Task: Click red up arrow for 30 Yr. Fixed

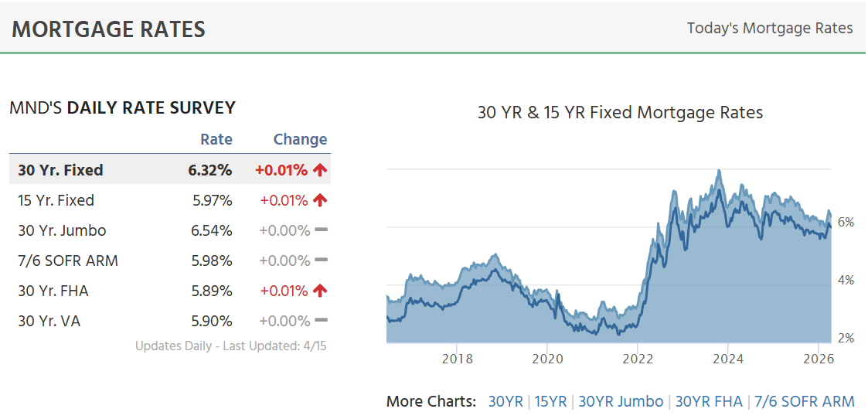Action: (x=320, y=170)
